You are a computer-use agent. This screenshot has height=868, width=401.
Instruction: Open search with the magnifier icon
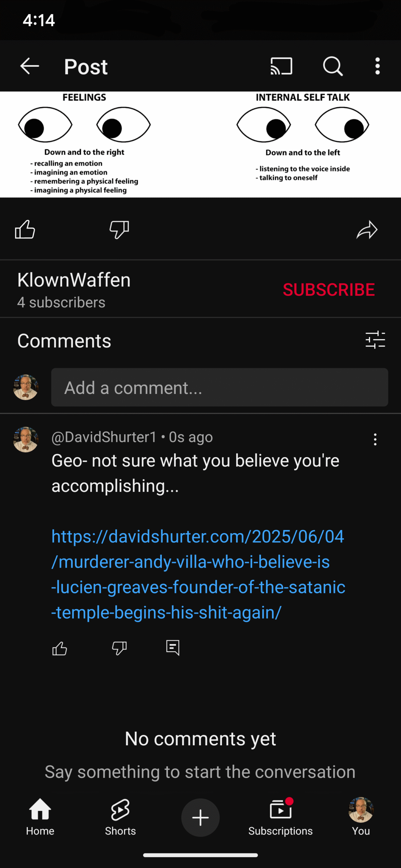[x=333, y=66]
